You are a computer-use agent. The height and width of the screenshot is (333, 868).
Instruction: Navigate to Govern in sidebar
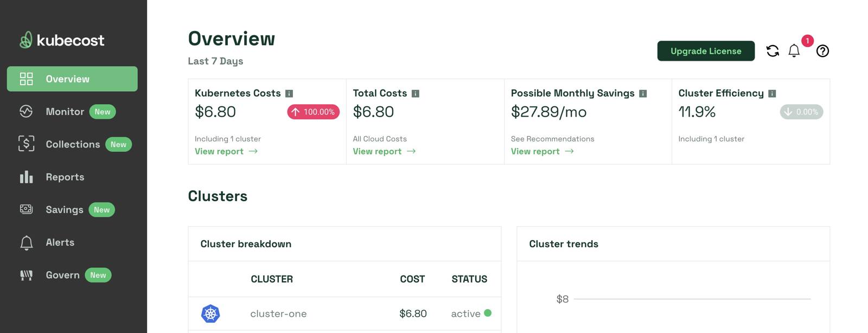pyautogui.click(x=62, y=275)
